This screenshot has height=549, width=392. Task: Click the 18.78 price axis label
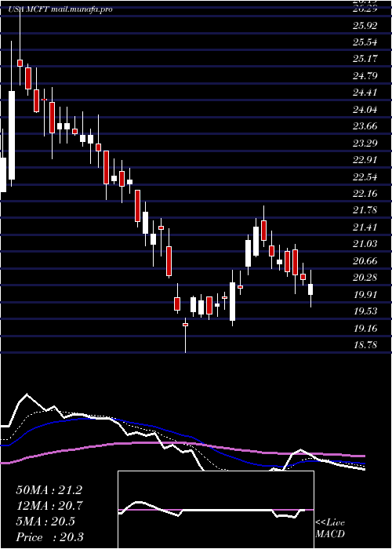click(x=365, y=345)
